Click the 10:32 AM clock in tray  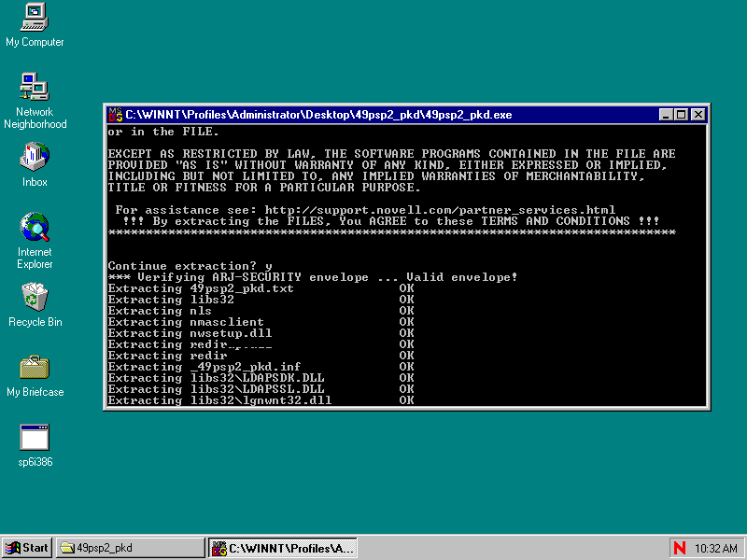pyautogui.click(x=715, y=548)
